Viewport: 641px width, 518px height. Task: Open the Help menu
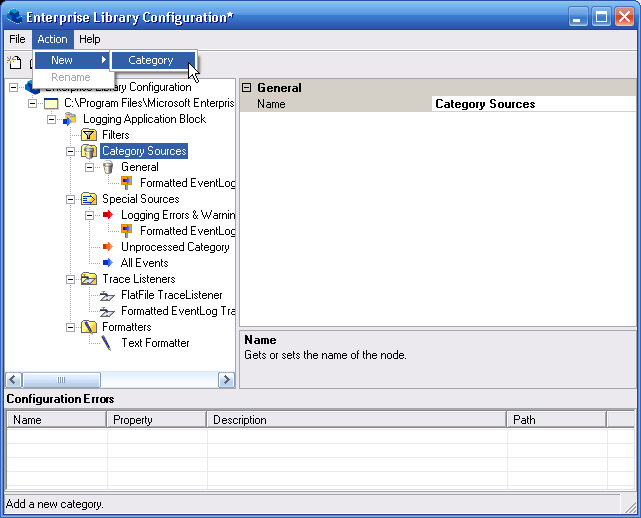tap(90, 39)
